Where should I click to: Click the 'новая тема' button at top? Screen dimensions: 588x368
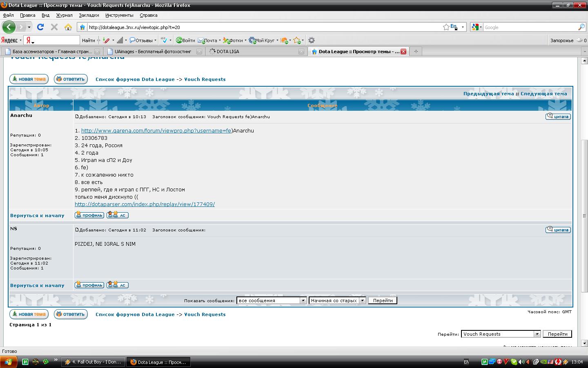[x=29, y=79]
